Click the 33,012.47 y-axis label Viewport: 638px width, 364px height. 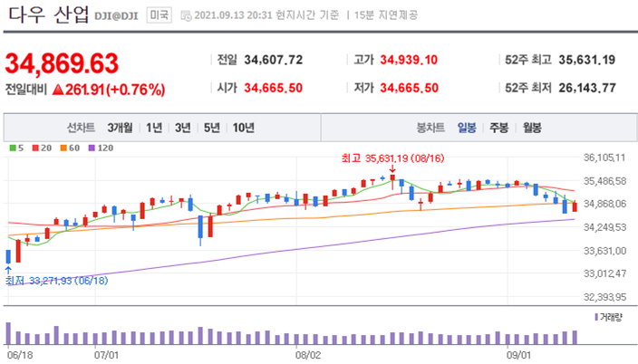coord(604,273)
